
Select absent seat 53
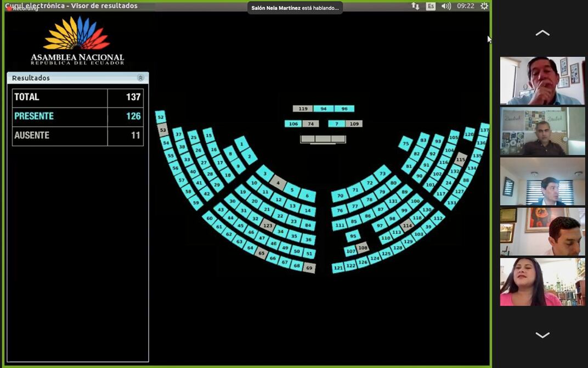pyautogui.click(x=163, y=130)
